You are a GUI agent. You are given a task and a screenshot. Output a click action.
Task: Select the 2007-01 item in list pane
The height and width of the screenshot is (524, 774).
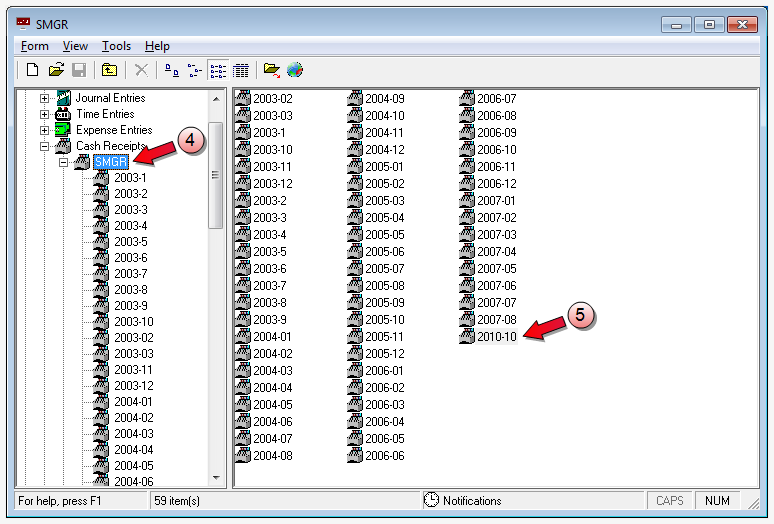tap(496, 200)
